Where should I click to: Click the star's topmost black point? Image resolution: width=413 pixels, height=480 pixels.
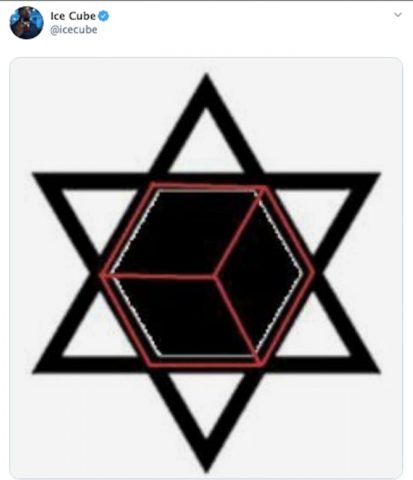point(206,82)
